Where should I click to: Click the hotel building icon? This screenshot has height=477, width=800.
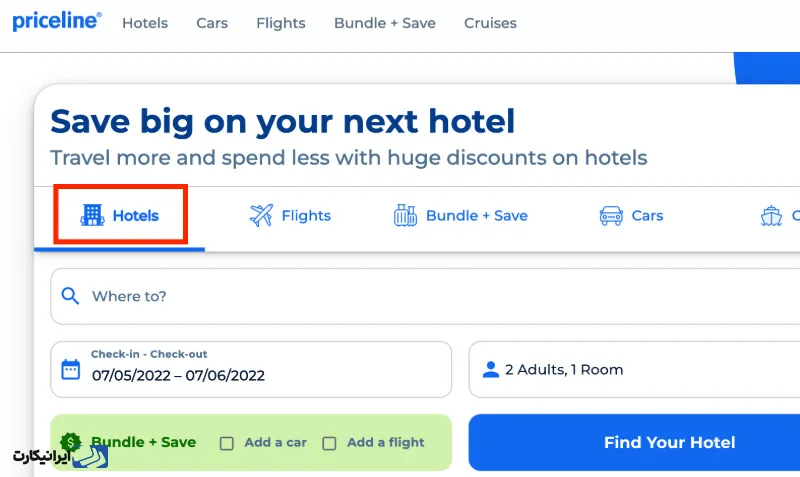coord(92,215)
